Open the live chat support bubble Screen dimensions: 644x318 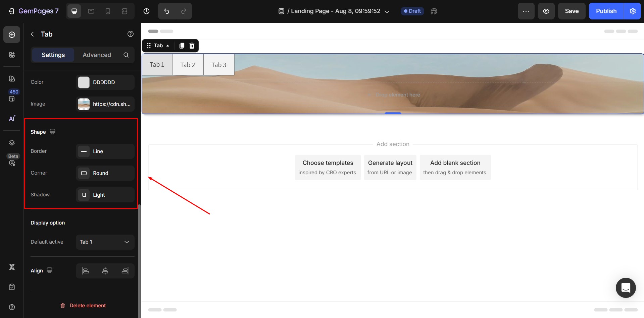[626, 288]
